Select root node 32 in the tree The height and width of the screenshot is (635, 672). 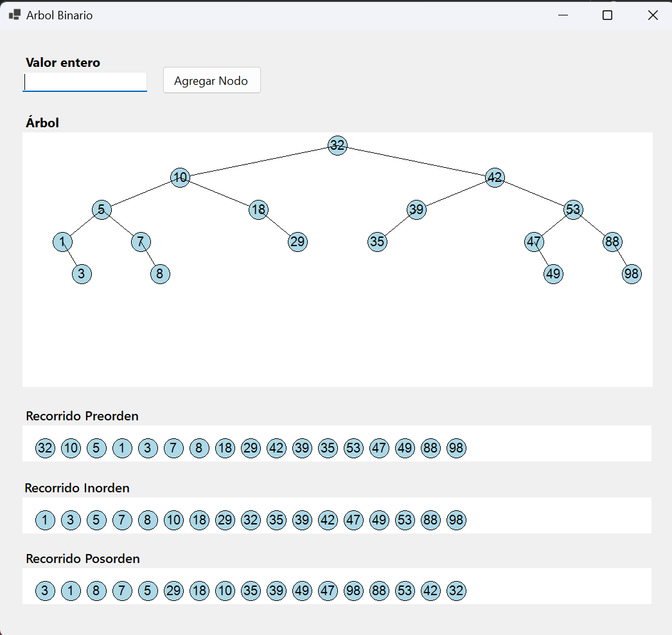(337, 145)
